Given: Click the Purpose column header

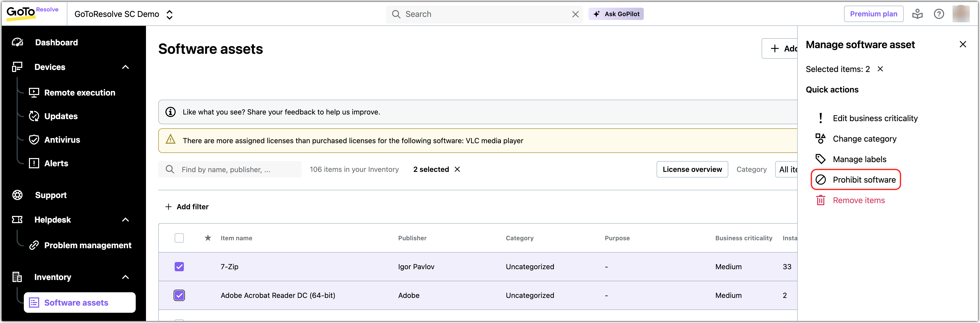Looking at the screenshot, I should (x=617, y=238).
